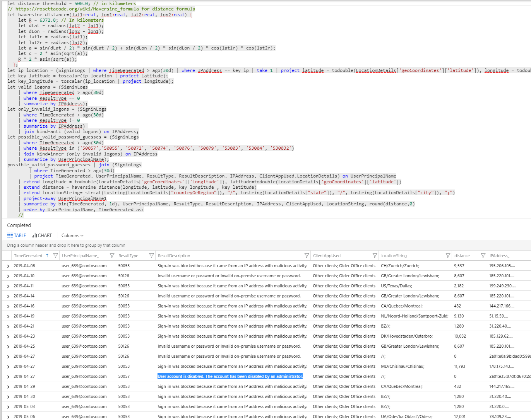Screen dimensions: 531x420
Task: Expand the 2019-04-19 result row
Action: coord(8,316)
